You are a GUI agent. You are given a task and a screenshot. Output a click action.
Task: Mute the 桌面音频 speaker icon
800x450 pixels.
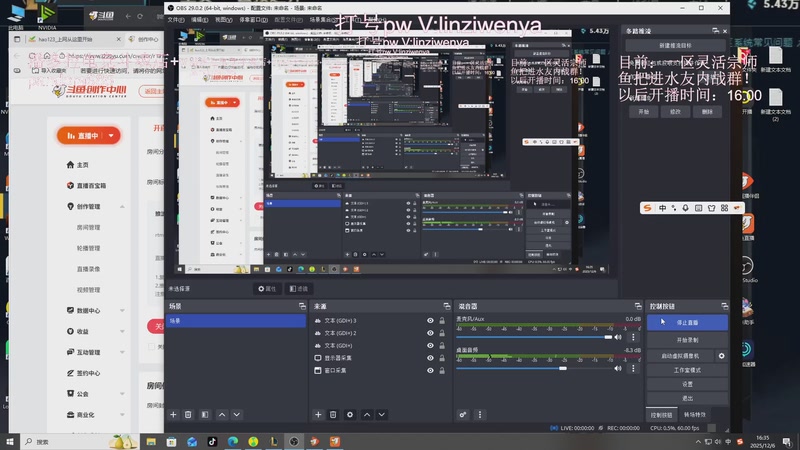click(618, 368)
